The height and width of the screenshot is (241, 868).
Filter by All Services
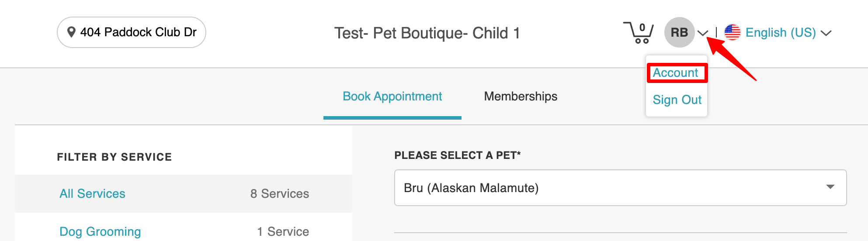[x=92, y=193]
